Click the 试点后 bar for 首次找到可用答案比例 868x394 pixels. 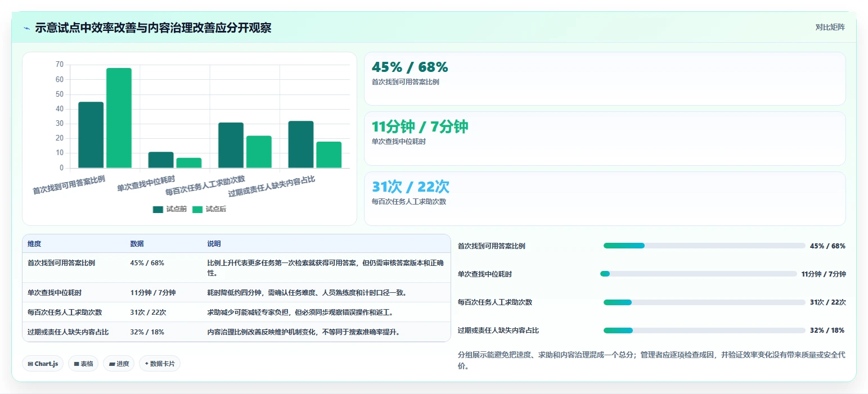click(x=119, y=118)
